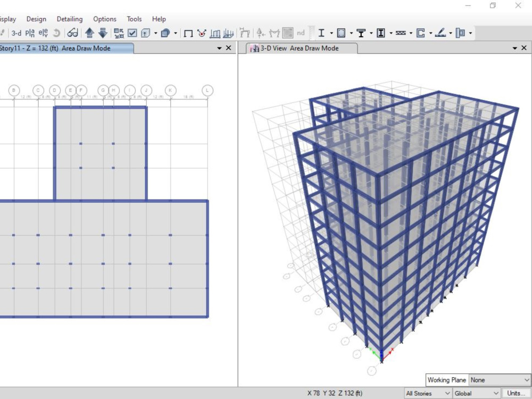Set the 3-d default view

pyautogui.click(x=16, y=33)
